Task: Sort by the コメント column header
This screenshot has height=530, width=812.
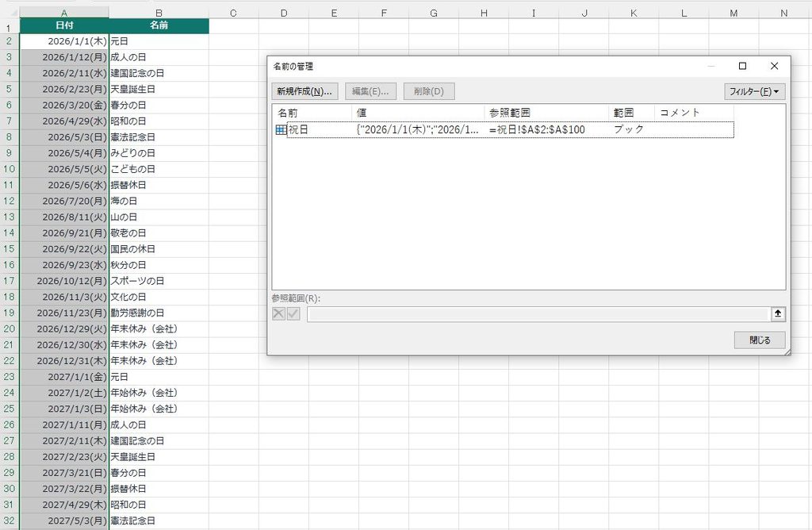Action: pos(694,113)
